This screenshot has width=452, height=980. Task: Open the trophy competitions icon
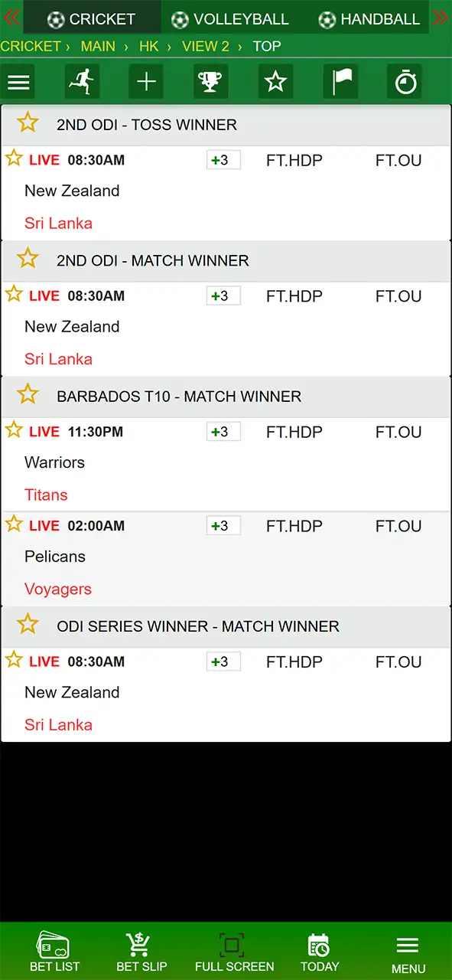click(210, 81)
